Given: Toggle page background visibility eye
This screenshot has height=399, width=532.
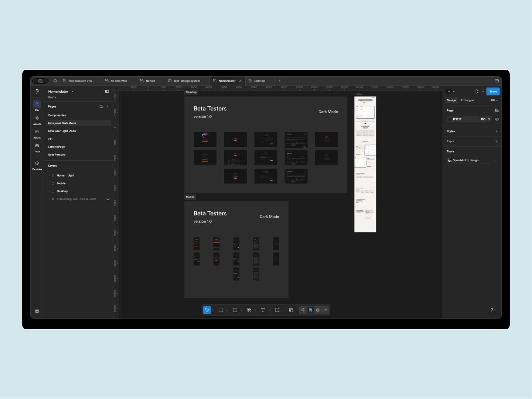Looking at the screenshot, I should pos(497,119).
